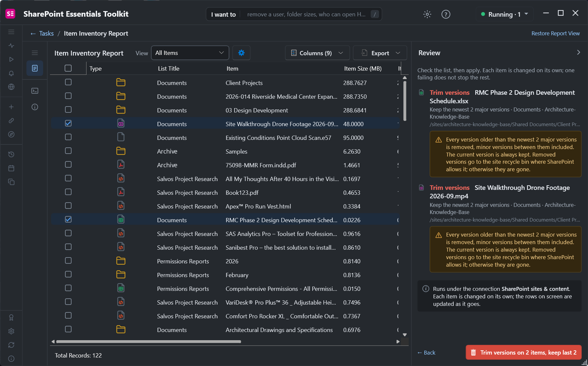Click horizontal scrollbar right arrow
Image resolution: width=588 pixels, height=366 pixels.
click(398, 341)
